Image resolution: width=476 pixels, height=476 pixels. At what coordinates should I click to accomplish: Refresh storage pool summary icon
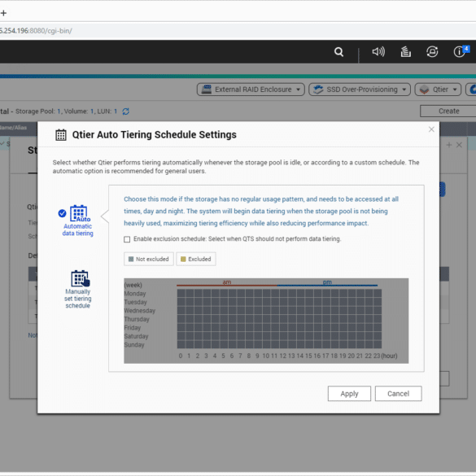125,111
